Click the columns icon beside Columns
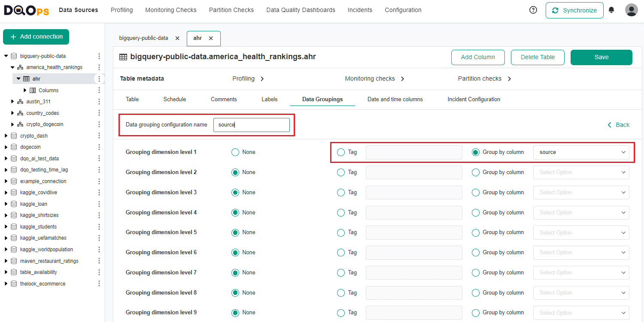The height and width of the screenshot is (322, 644). 33,90
